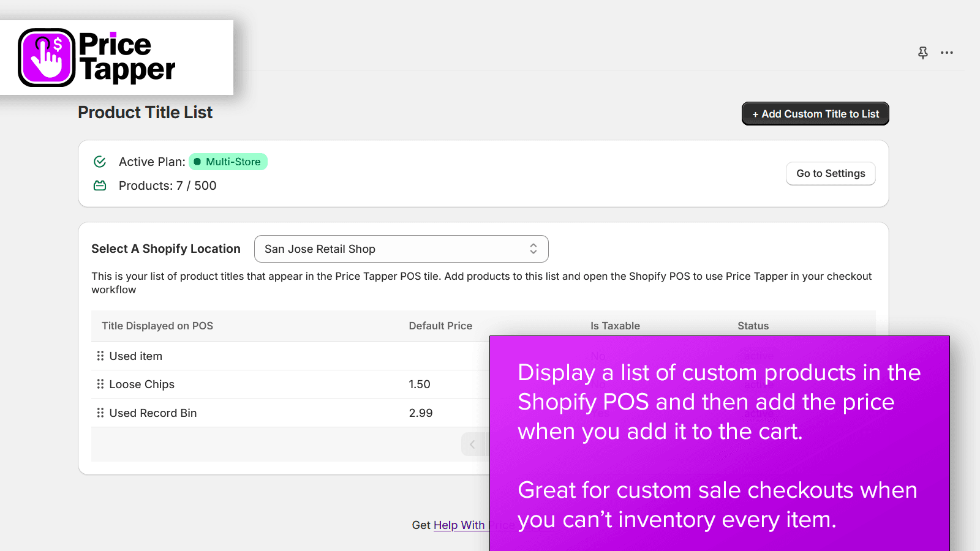Viewport: 980px width, 551px height.
Task: Click the pin icon in the top bar
Action: 923,53
